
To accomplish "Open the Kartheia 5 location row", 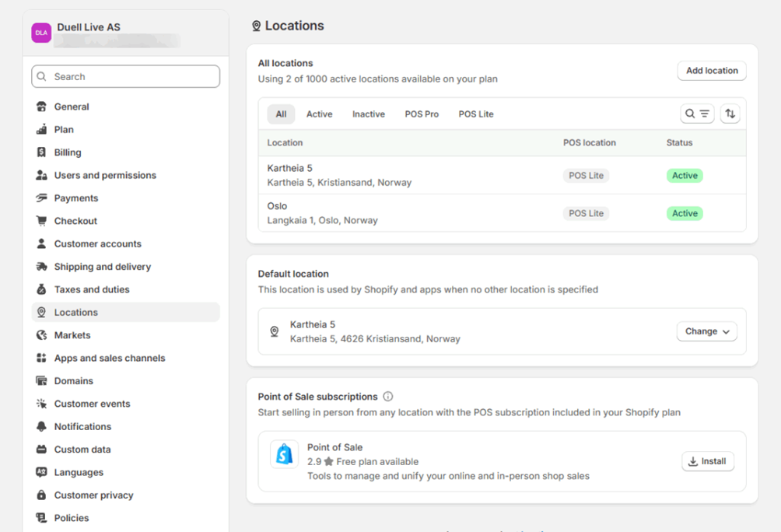I will 339,175.
